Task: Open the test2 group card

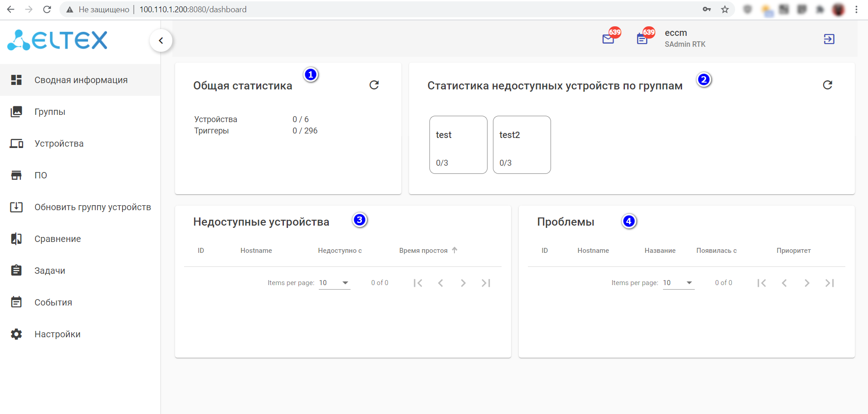Action: [x=522, y=145]
